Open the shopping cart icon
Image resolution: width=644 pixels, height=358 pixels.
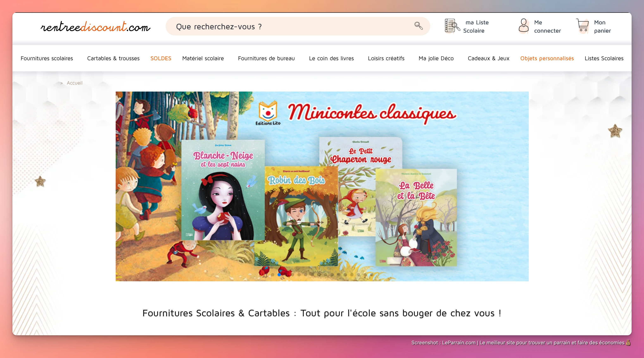pyautogui.click(x=582, y=26)
